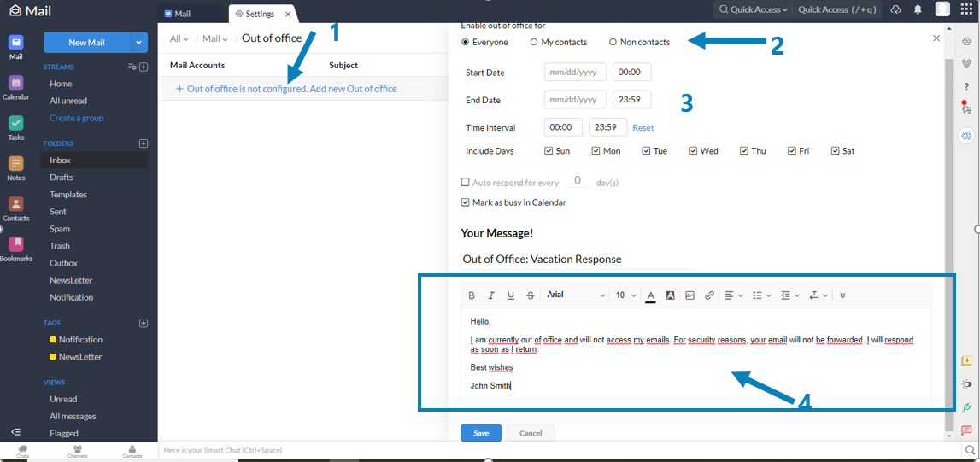Open the Notes module

tap(16, 168)
